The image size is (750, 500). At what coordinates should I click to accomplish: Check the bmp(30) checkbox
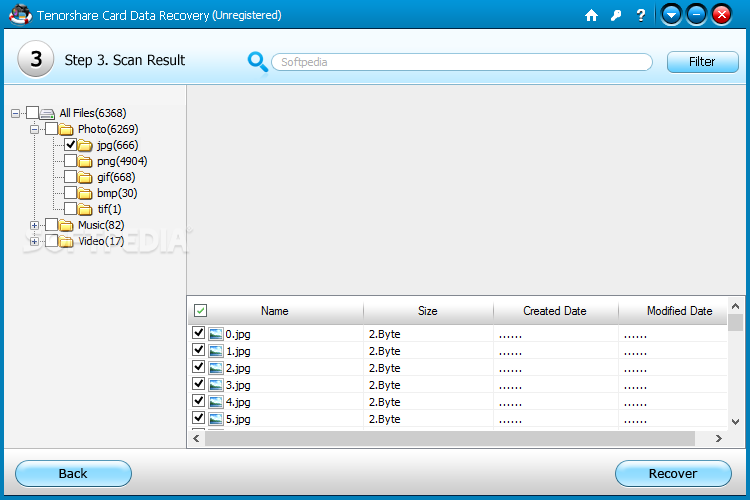pos(70,192)
